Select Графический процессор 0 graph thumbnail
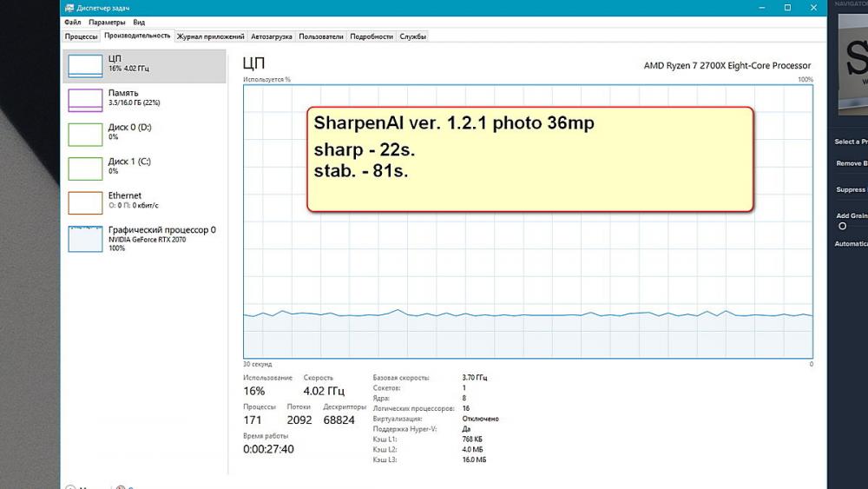Image resolution: width=868 pixels, height=489 pixels. click(85, 239)
